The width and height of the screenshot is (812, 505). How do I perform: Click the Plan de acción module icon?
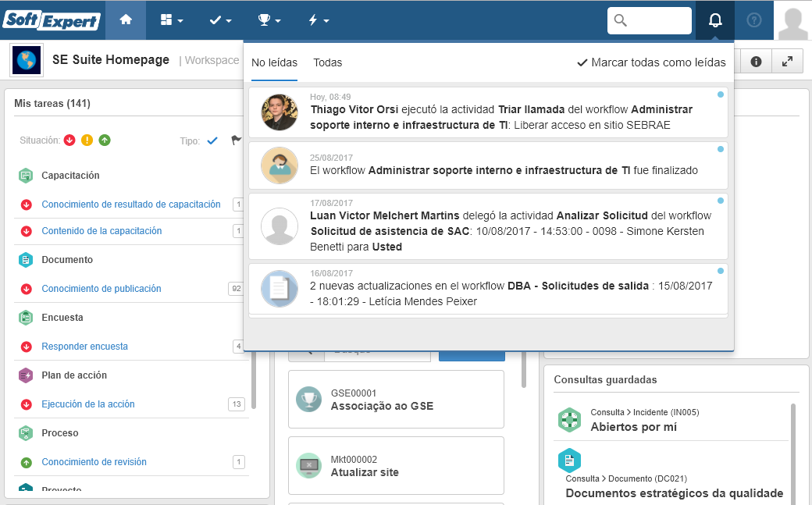25,375
